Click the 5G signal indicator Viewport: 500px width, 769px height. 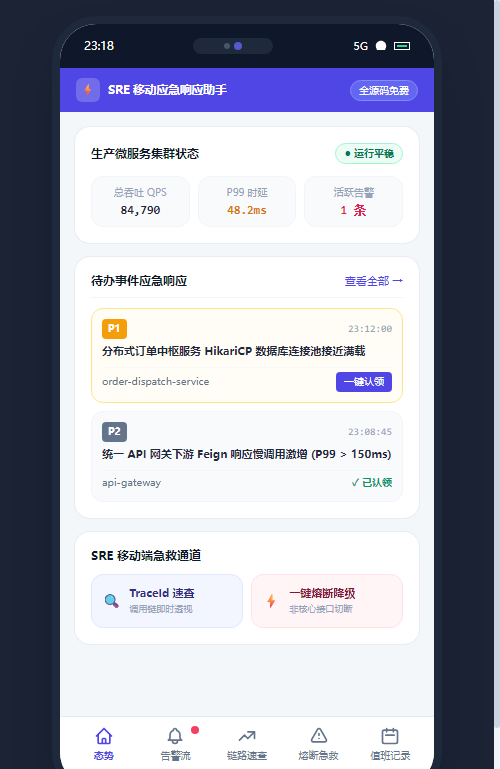click(360, 46)
